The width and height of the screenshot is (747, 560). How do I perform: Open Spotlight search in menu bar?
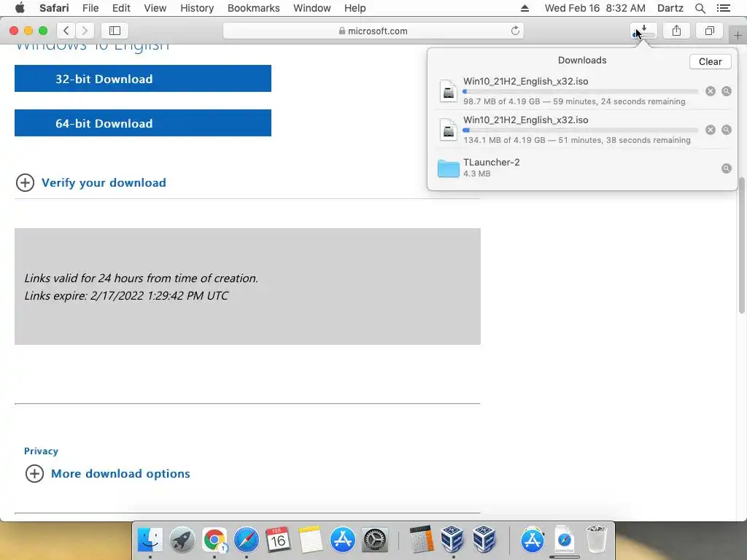(x=700, y=8)
